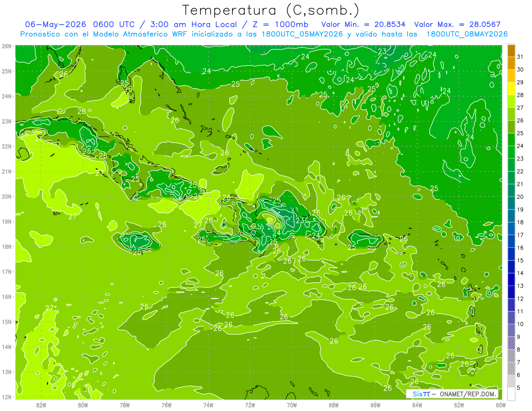The image size is (532, 411).
Task: Click the 70W longitude axis label
Action: (292, 404)
